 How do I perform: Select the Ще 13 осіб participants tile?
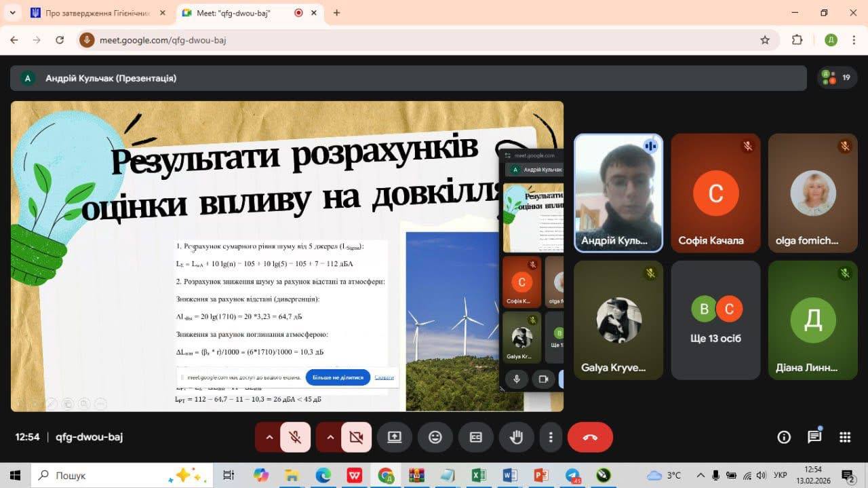tap(716, 320)
